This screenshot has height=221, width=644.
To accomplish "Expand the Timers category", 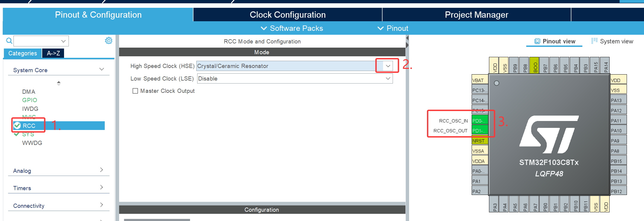I will point(101,187).
